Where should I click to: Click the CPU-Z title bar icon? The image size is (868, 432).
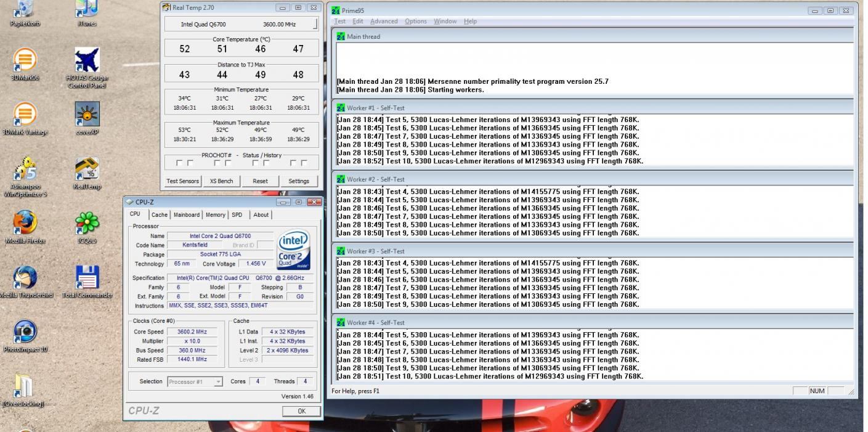129,202
